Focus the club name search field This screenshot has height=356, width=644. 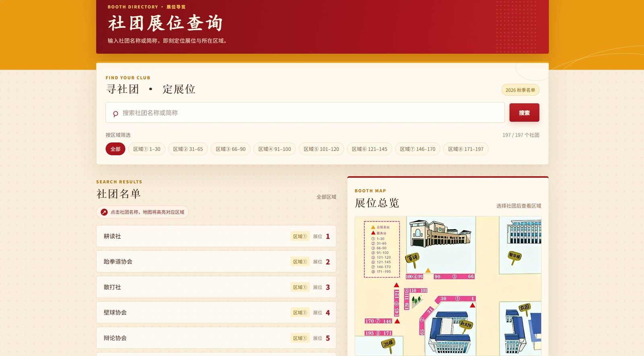pyautogui.click(x=305, y=113)
